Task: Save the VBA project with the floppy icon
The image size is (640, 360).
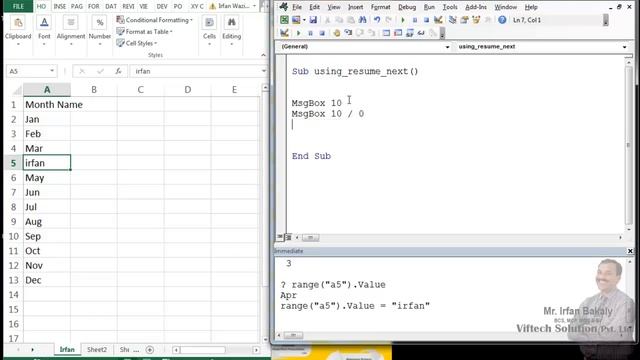Action: pos(313,20)
